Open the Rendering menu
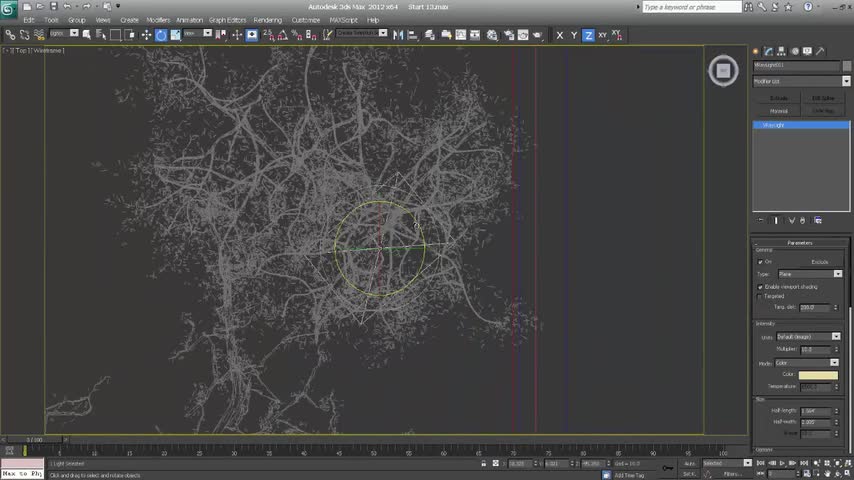The image size is (854, 480). pos(267,20)
